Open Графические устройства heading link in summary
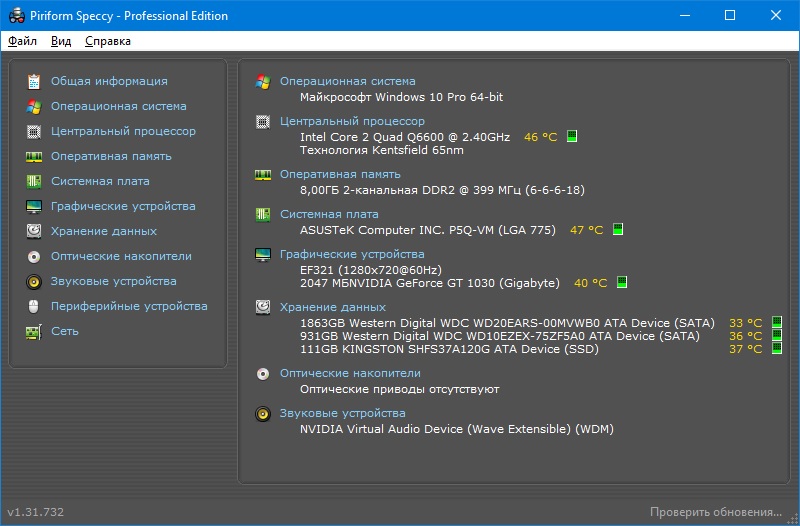 click(x=352, y=254)
